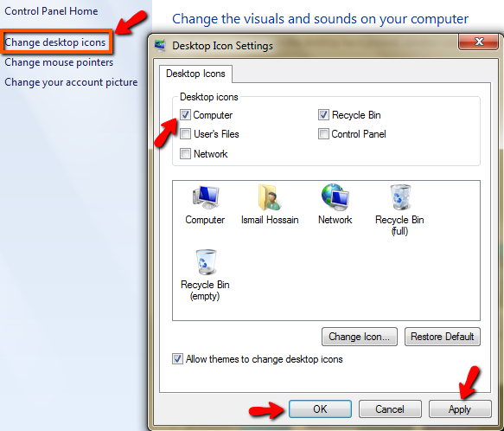The height and width of the screenshot is (431, 504).
Task: Enable the User's Files checkbox
Action: tap(185, 133)
